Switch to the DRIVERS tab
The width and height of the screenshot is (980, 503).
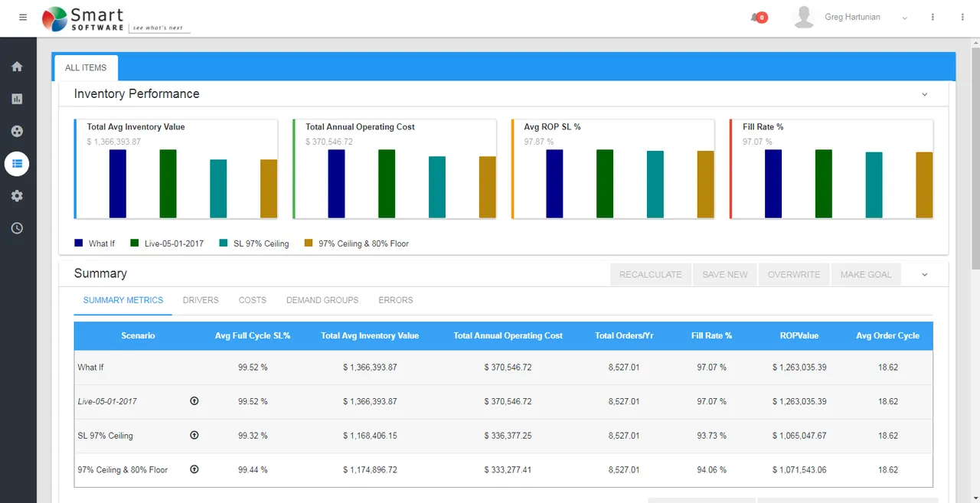coord(201,300)
